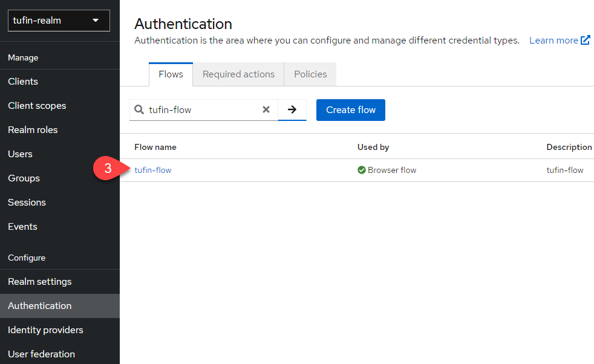Open the Groups section

[24, 178]
